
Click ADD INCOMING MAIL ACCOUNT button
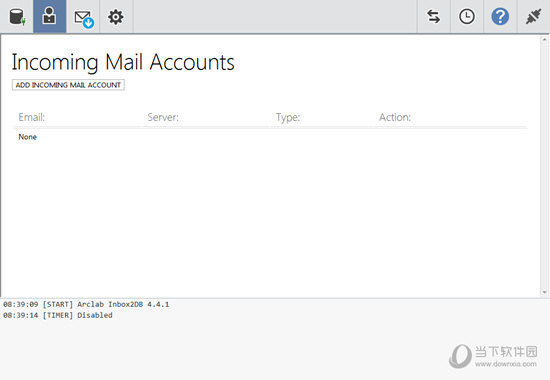[x=68, y=85]
